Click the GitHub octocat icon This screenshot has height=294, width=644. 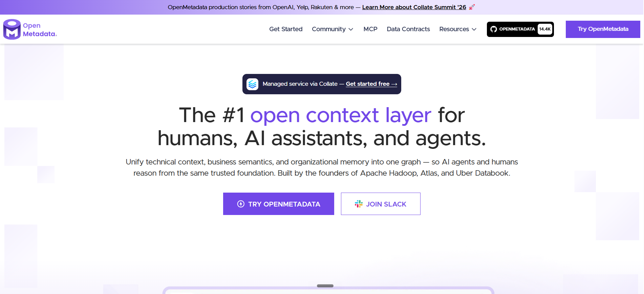pos(494,29)
